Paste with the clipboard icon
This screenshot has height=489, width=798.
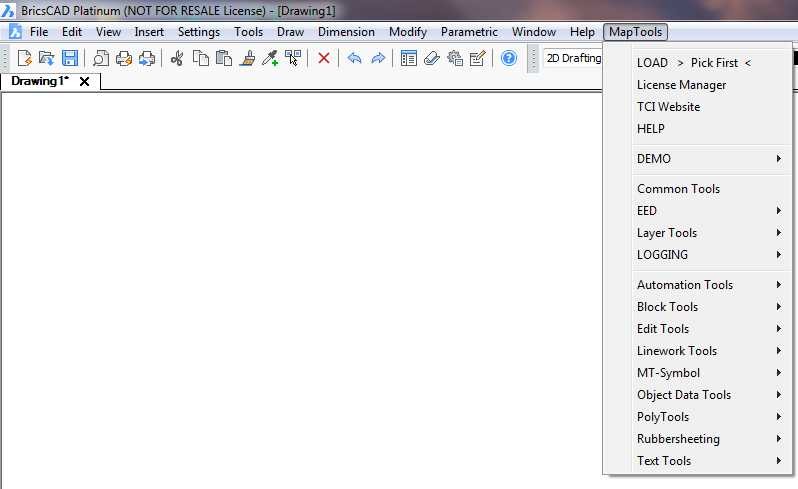223,58
